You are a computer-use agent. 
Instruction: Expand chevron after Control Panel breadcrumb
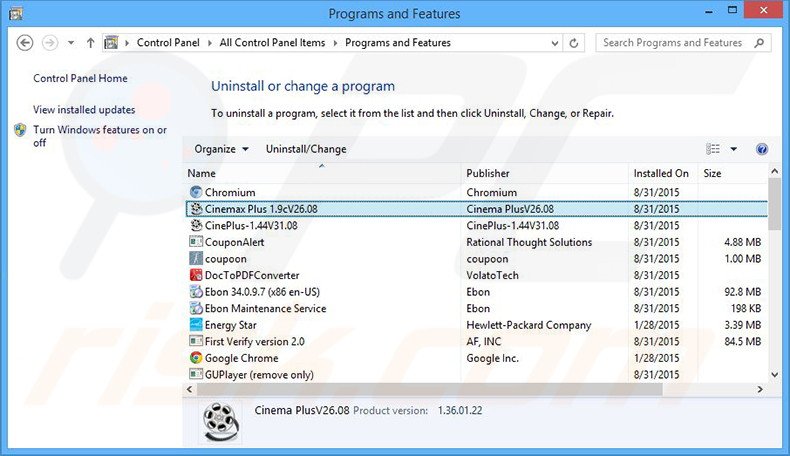tap(210, 43)
